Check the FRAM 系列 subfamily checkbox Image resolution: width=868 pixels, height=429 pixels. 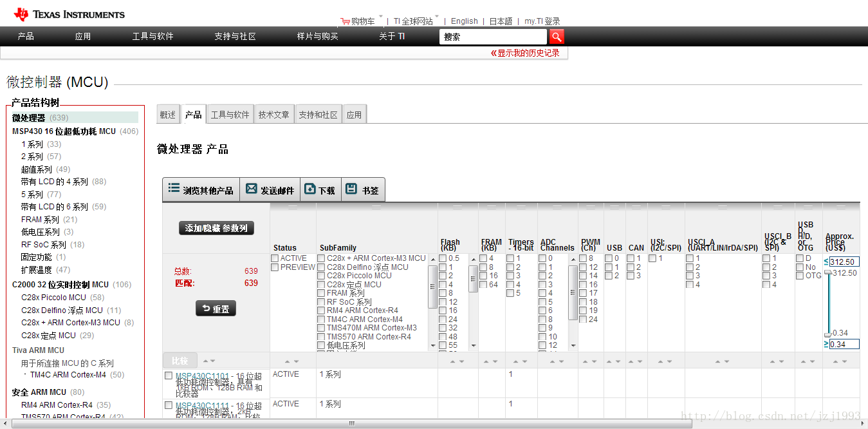coord(321,293)
